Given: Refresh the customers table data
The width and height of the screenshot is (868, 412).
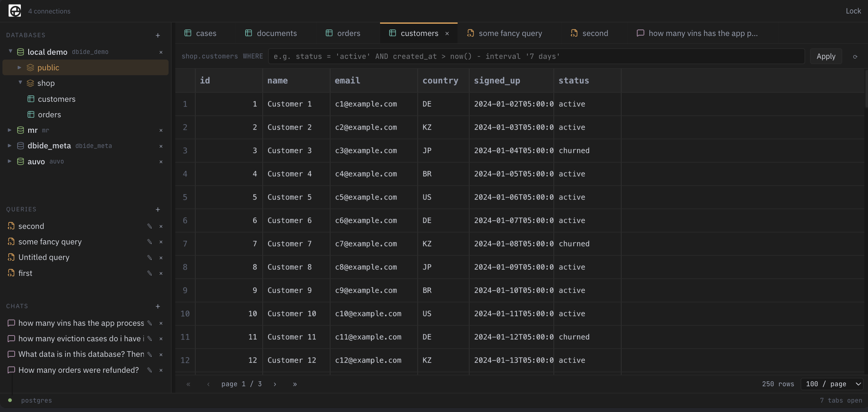Looking at the screenshot, I should point(855,57).
